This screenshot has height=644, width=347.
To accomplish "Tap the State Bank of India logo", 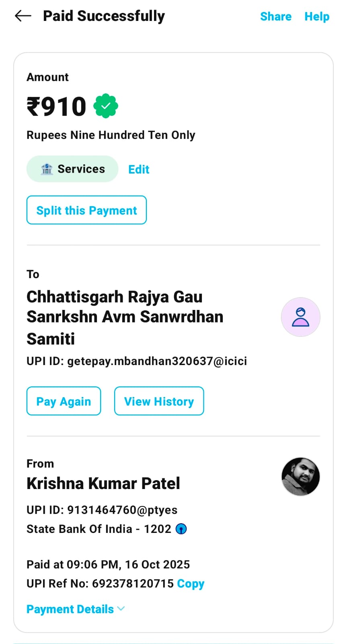I will (x=181, y=529).
